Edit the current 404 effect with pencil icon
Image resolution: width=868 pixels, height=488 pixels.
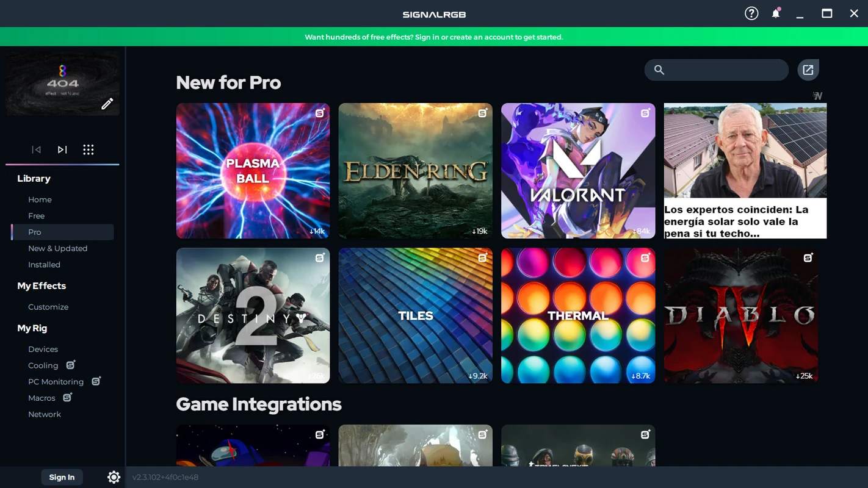pos(107,104)
